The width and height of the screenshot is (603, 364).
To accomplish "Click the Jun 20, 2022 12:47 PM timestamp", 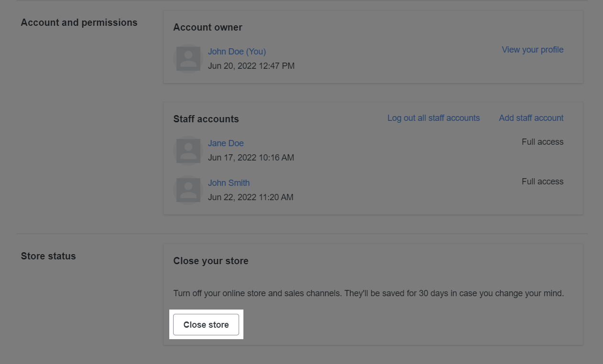I will [x=251, y=66].
